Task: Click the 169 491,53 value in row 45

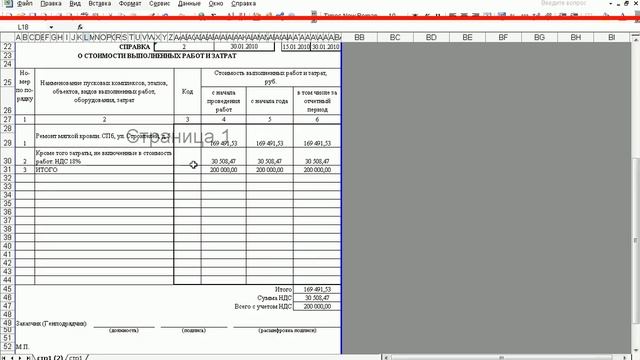Action: [317, 289]
